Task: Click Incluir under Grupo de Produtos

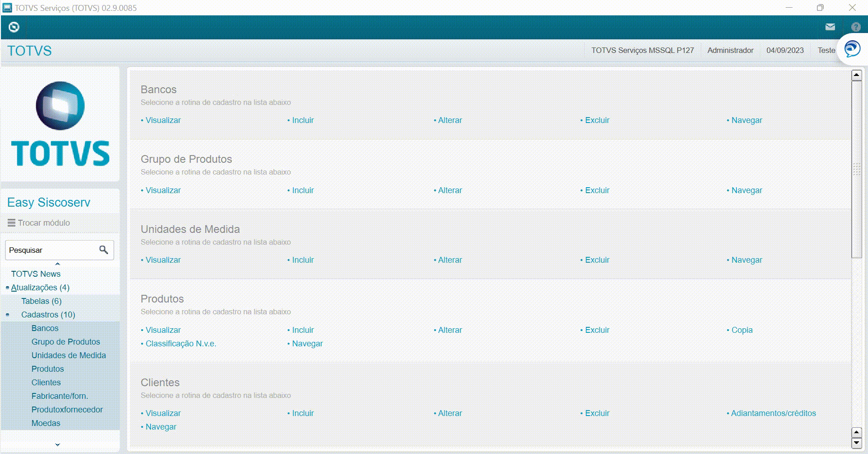Action: pos(302,190)
